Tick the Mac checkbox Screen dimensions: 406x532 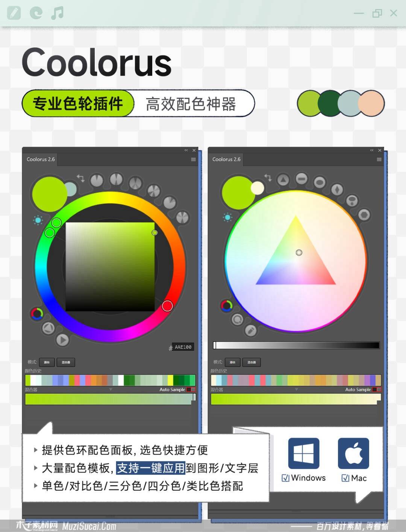click(x=345, y=478)
